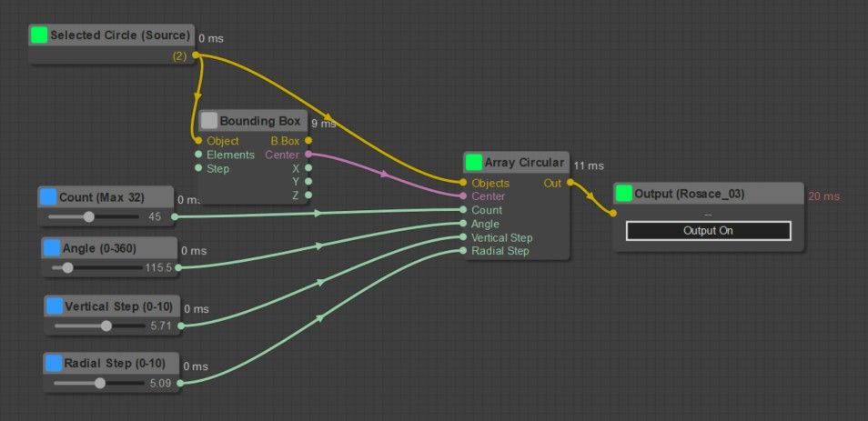The image size is (868, 421).
Task: Select the Vertical Step (0-10) node title
Action: click(x=118, y=306)
